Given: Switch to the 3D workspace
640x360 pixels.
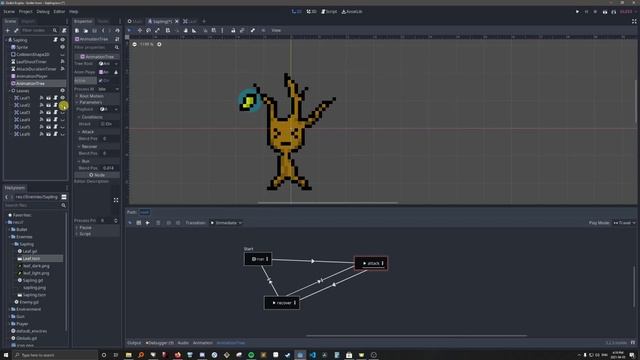Looking at the screenshot, I should coord(311,11).
